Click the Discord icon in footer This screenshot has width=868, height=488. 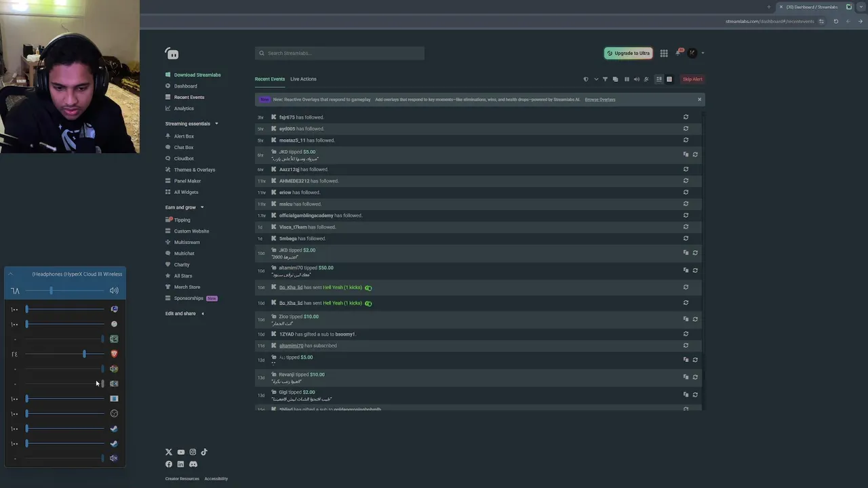pyautogui.click(x=193, y=464)
